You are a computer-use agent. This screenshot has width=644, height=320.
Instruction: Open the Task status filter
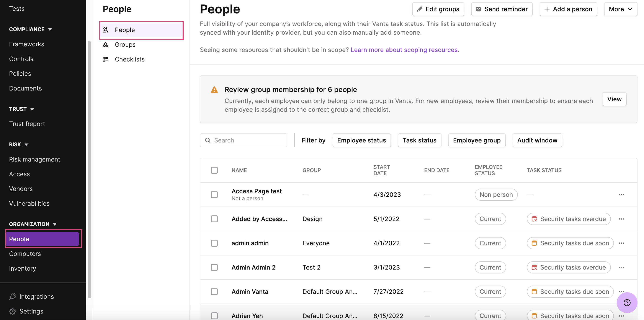(420, 140)
